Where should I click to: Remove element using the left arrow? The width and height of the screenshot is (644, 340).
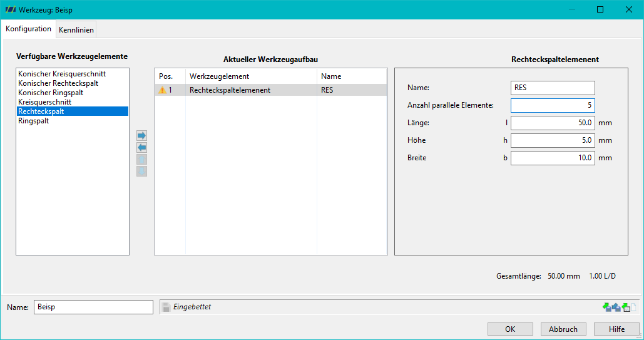pos(141,148)
